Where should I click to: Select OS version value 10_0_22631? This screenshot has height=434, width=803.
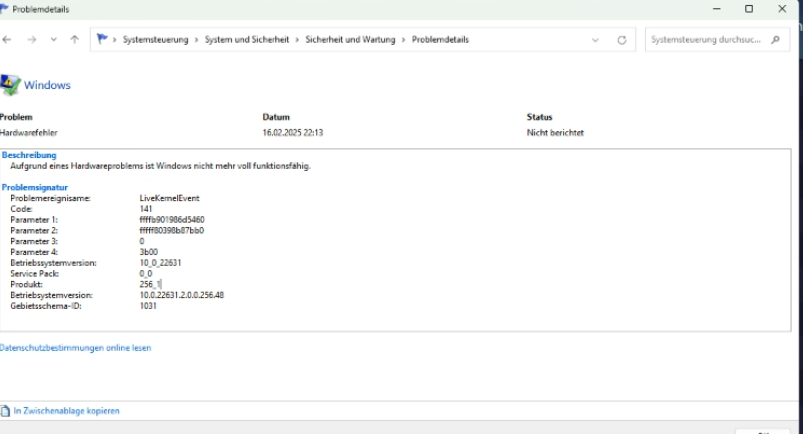[x=160, y=263]
